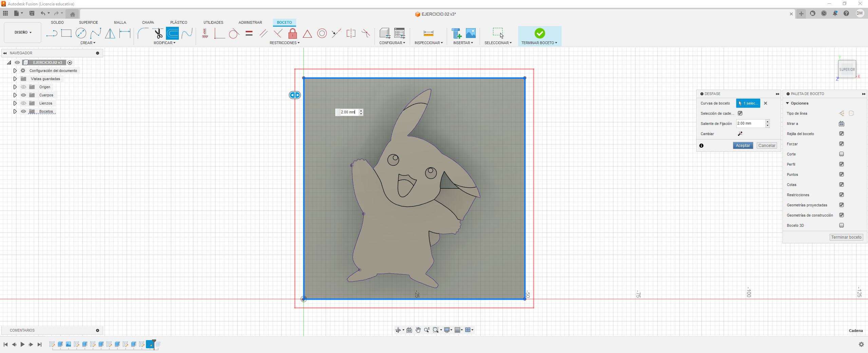Image resolution: width=868 pixels, height=353 pixels.
Task: Click the Mirar a icon in sketch palette
Action: click(x=842, y=124)
